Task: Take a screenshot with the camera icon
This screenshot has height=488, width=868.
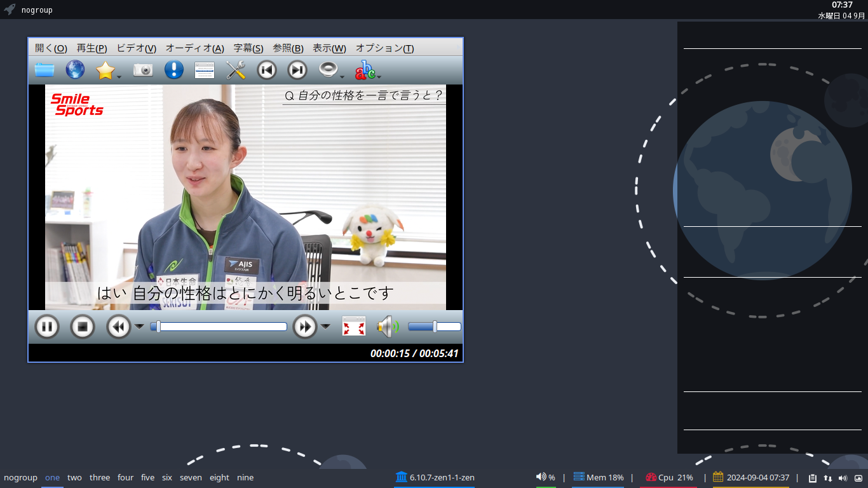Action: coord(143,70)
